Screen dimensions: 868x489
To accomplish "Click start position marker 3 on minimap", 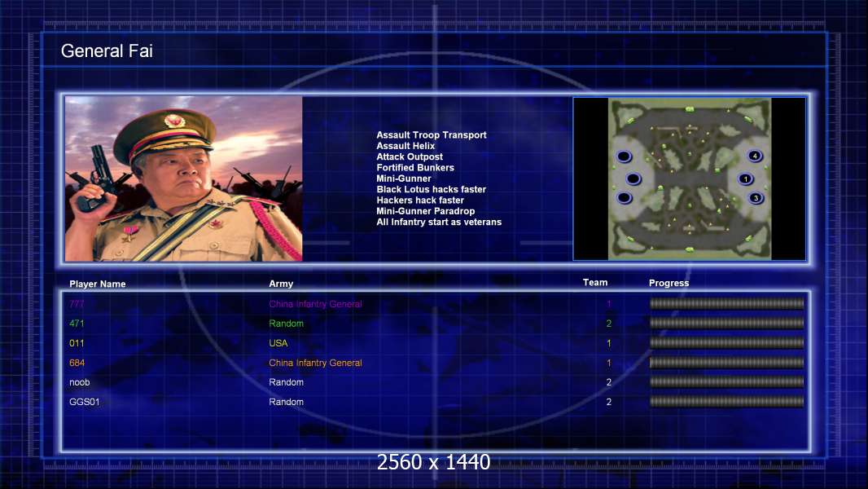I will (x=756, y=198).
